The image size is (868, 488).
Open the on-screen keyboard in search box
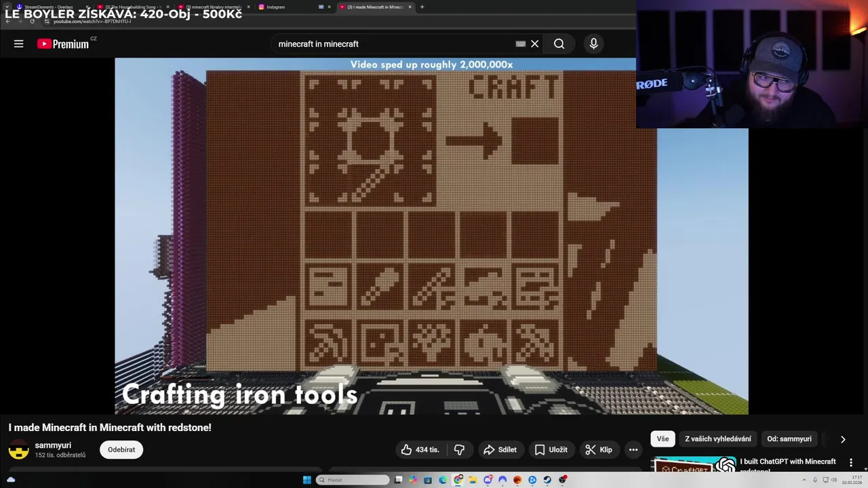click(x=520, y=43)
